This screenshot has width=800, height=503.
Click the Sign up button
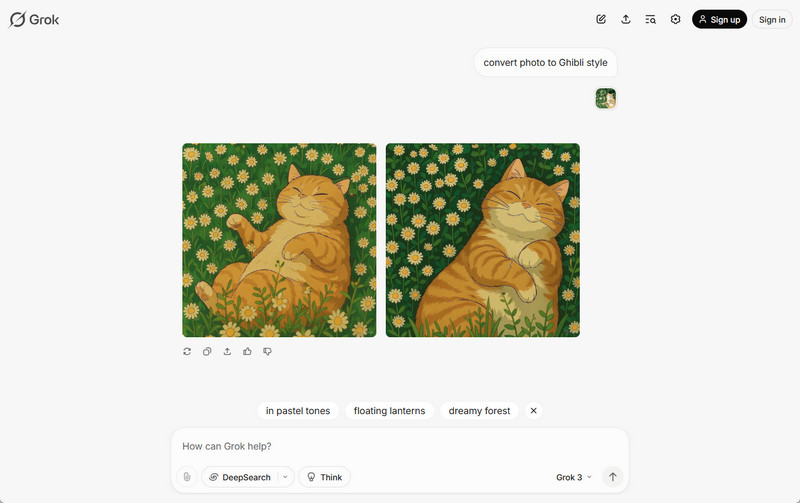(x=719, y=19)
